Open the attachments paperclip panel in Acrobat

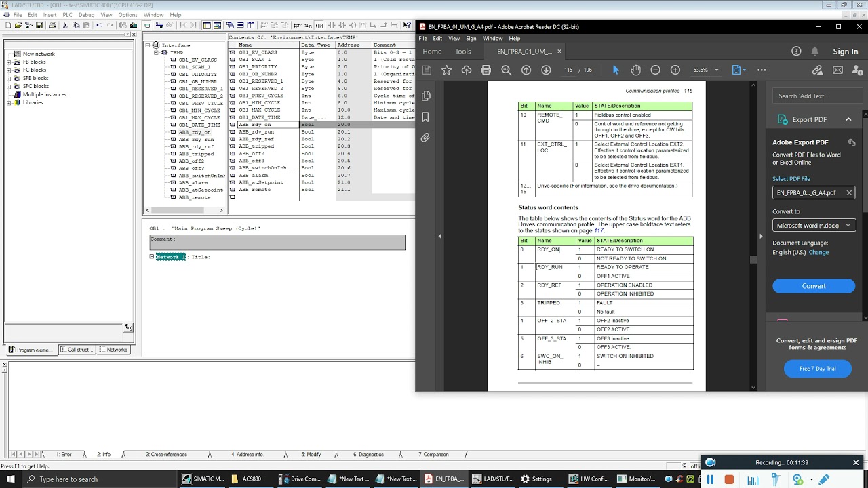tap(426, 138)
